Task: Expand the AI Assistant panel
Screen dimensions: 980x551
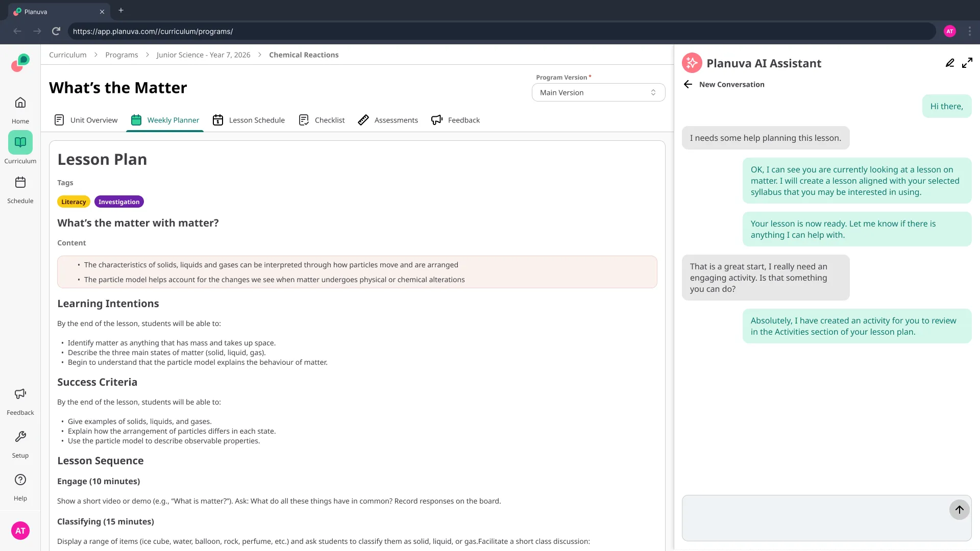Action: (x=967, y=63)
